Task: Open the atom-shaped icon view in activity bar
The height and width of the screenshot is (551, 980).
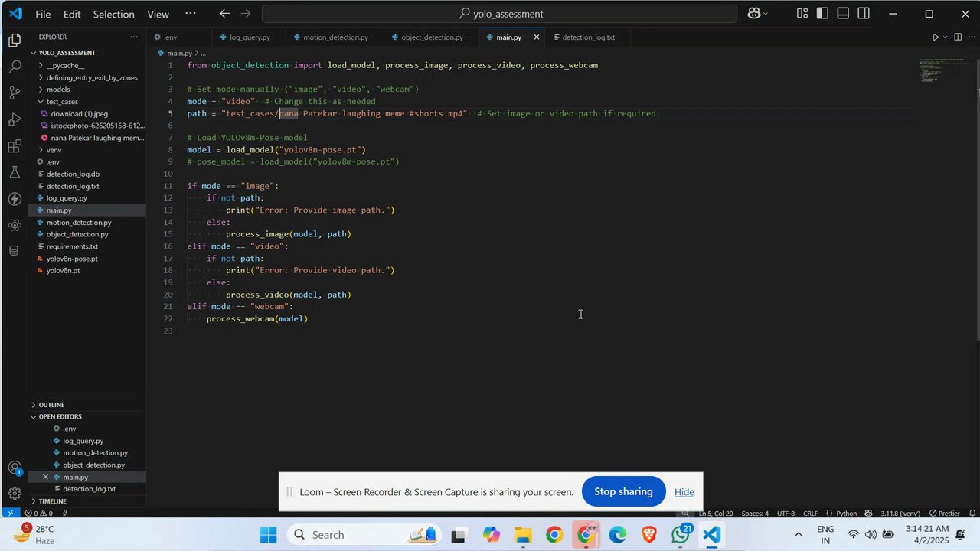Action: click(x=15, y=226)
